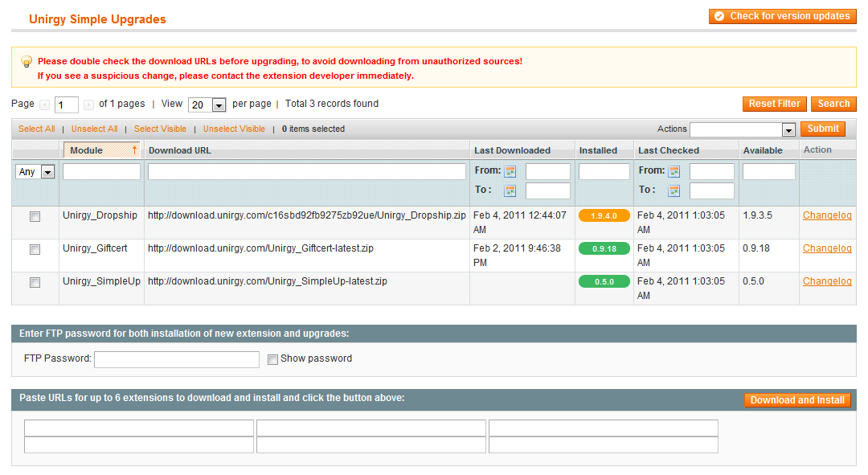The height and width of the screenshot is (475, 868).
Task: Sort by Last Downloaded column header
Action: tap(512, 150)
